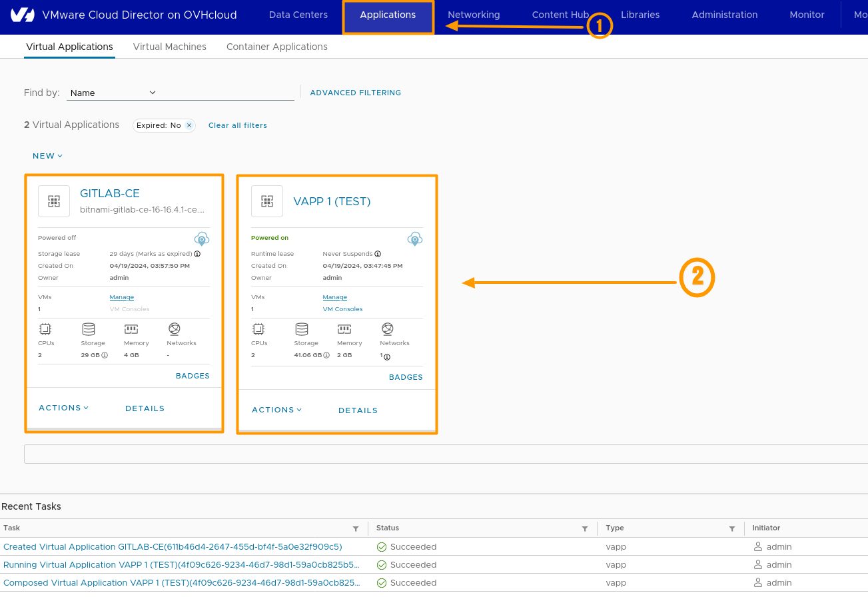Click the cloud location icon on VAPP 1 card

[415, 239]
